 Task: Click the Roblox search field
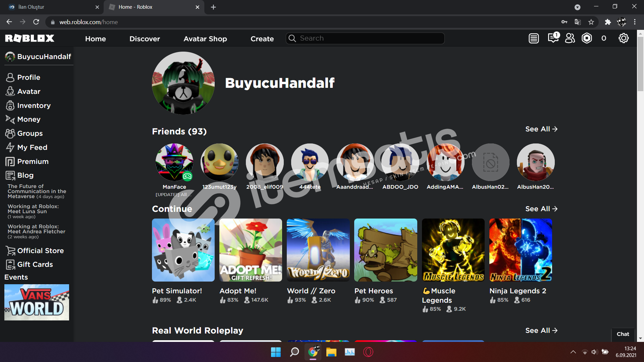(365, 39)
